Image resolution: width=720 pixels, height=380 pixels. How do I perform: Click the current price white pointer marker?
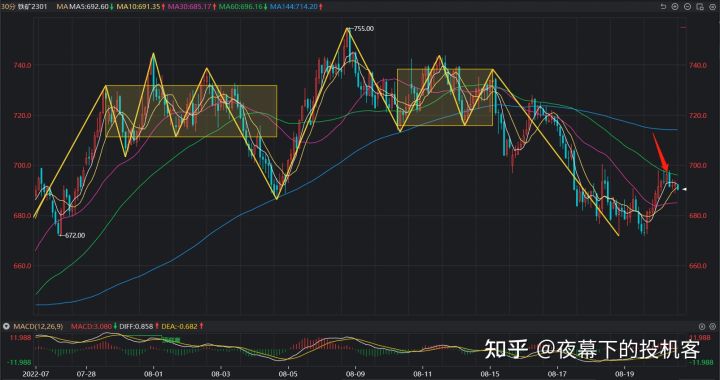684,189
